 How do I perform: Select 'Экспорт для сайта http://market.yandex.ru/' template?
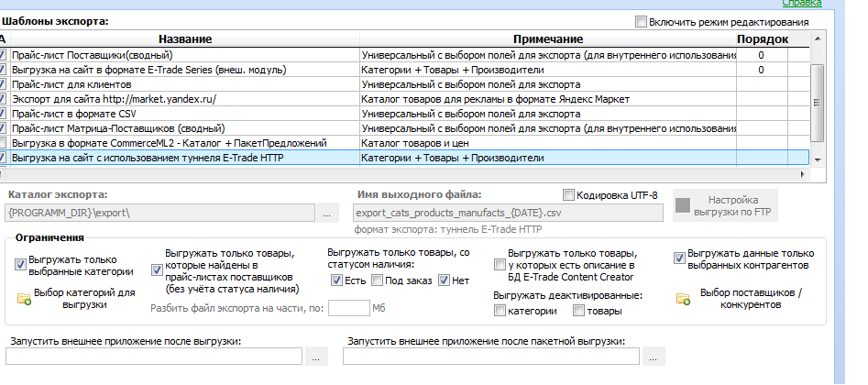click(x=404, y=99)
